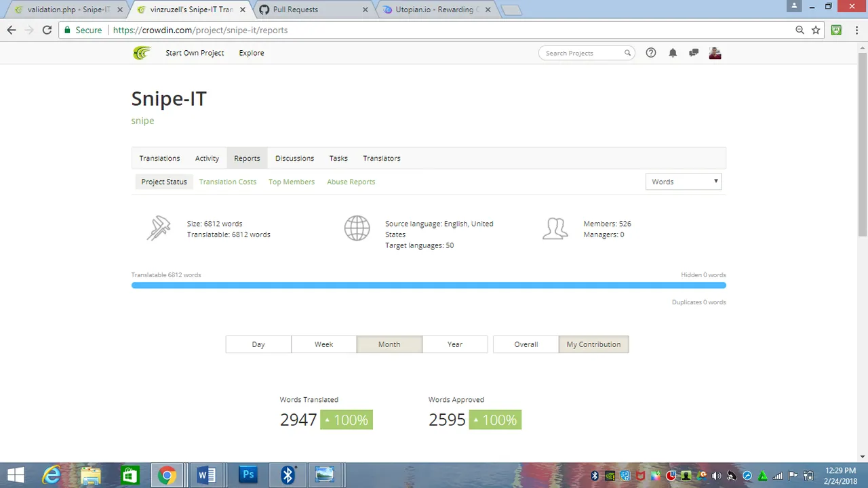Open the messages chat icon

click(x=694, y=53)
